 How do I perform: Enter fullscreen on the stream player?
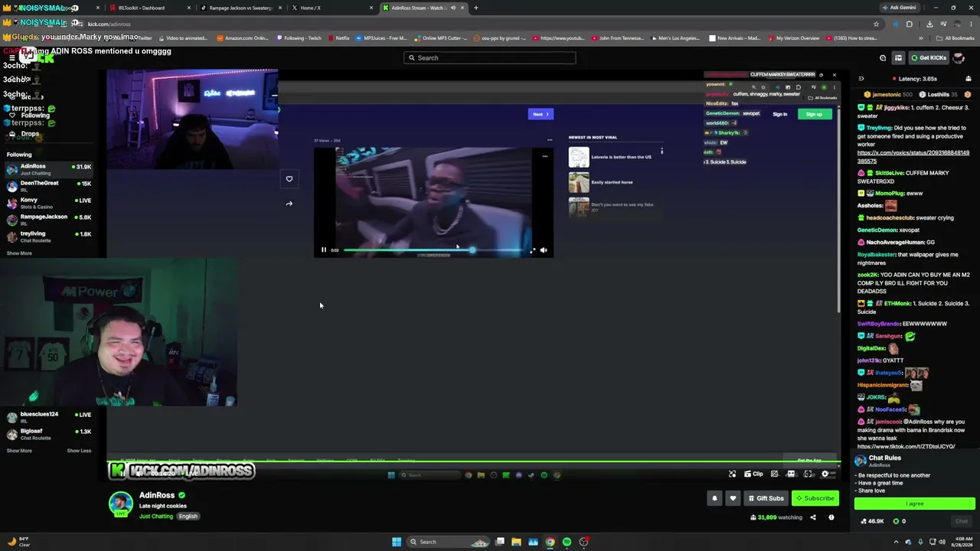808,474
